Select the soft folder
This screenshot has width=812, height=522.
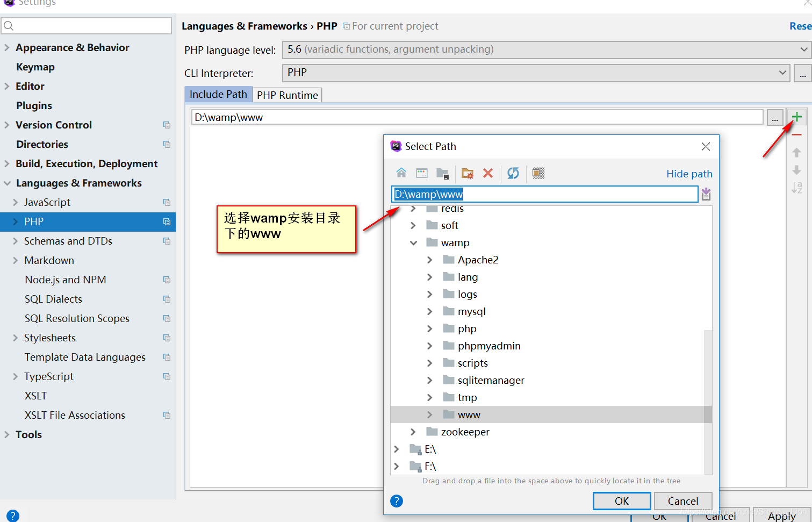coord(449,225)
